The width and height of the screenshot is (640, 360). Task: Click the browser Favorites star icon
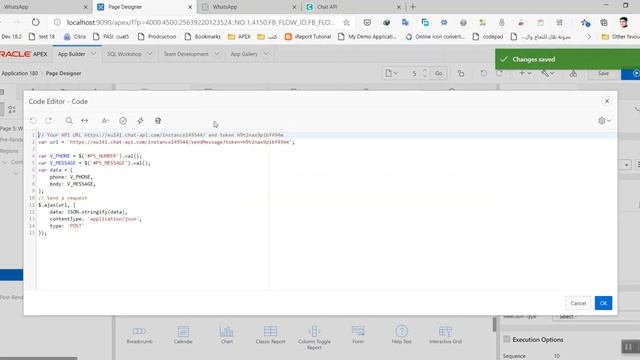(585, 22)
